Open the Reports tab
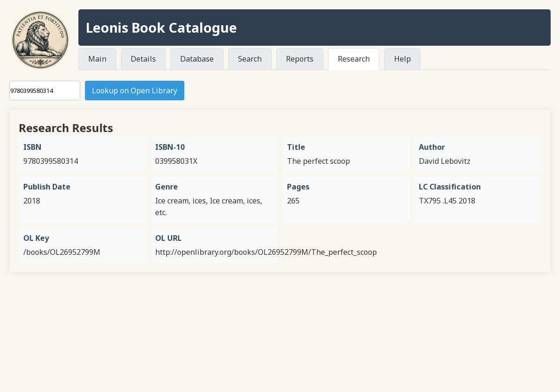 [300, 59]
